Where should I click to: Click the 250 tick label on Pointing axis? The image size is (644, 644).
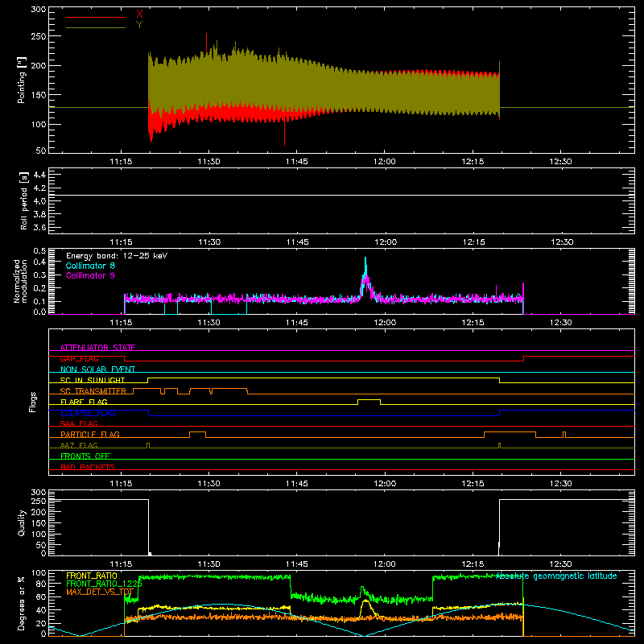pyautogui.click(x=39, y=36)
